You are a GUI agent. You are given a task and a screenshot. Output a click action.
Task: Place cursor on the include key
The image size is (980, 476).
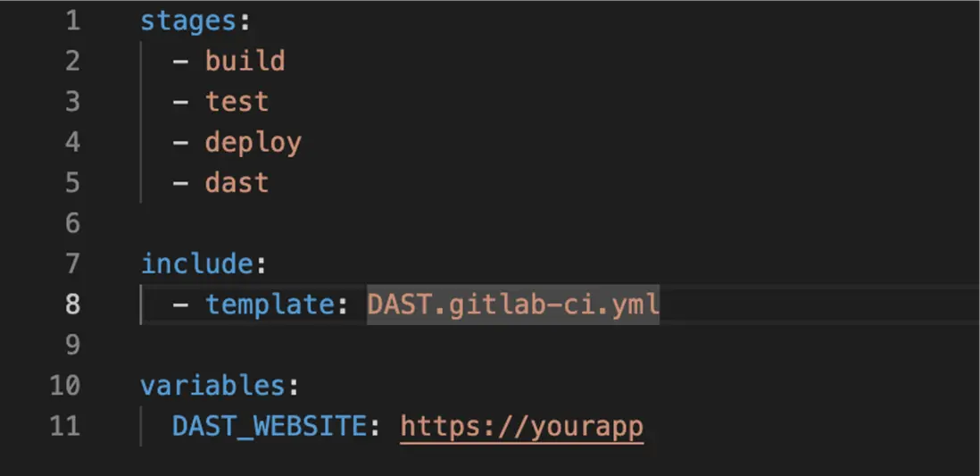pyautogui.click(x=197, y=263)
